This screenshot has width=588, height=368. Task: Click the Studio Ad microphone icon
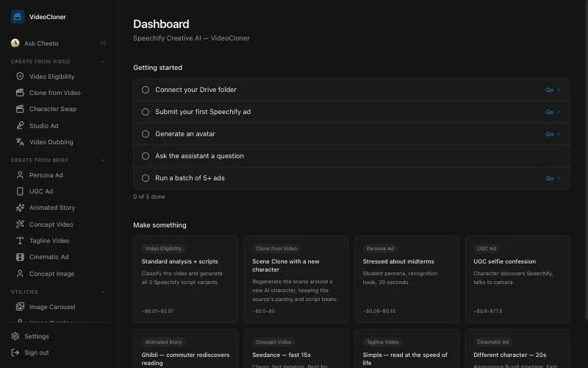coord(20,125)
